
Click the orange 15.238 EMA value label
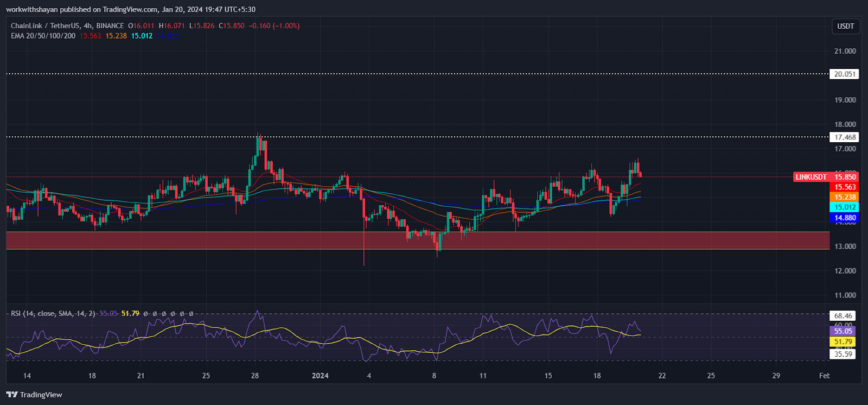tap(845, 197)
